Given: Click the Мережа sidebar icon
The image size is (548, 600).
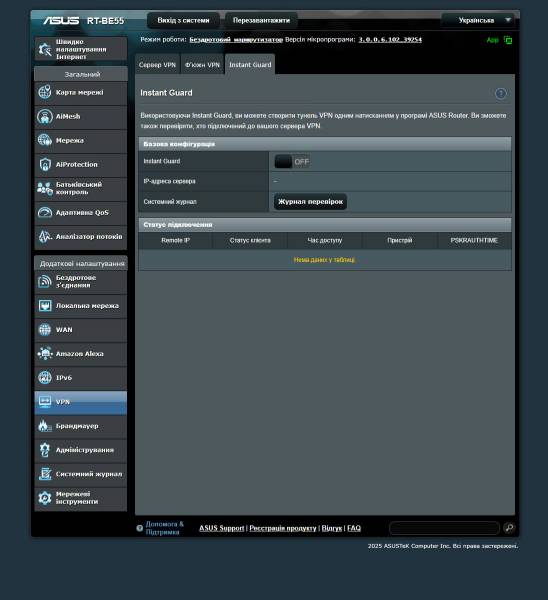Looking at the screenshot, I should tap(45, 140).
